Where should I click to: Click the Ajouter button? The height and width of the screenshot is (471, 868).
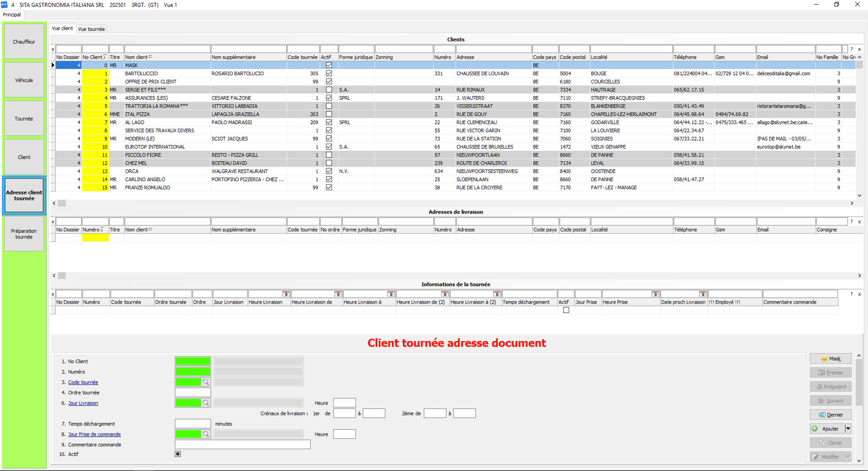pyautogui.click(x=827, y=429)
